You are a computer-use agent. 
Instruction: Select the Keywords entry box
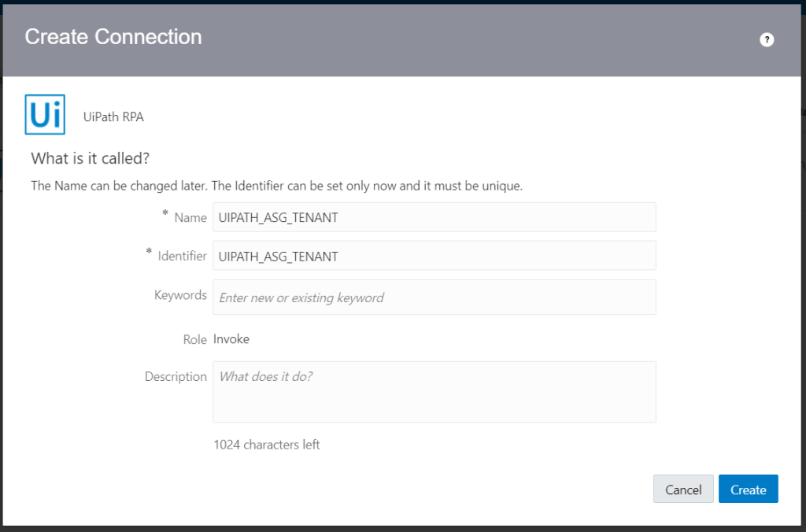tap(434, 297)
